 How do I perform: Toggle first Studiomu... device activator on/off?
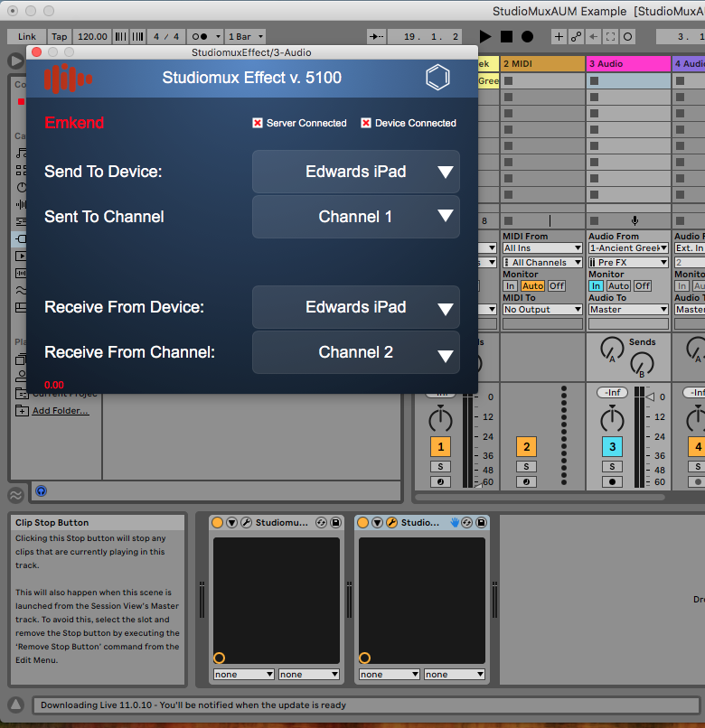(217, 523)
